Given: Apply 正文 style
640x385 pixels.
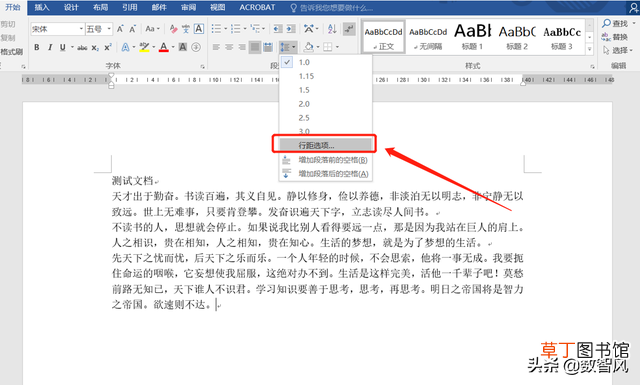Looking at the screenshot, I should 383,37.
